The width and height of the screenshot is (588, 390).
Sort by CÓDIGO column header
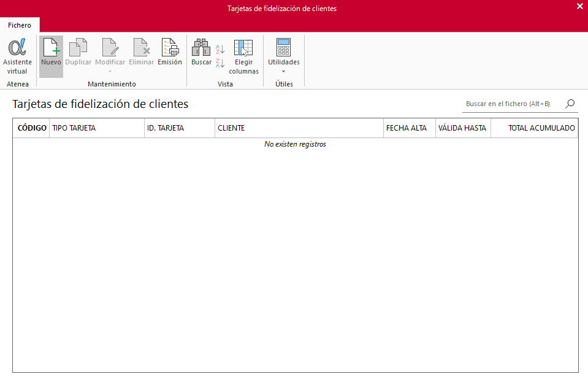(31, 128)
